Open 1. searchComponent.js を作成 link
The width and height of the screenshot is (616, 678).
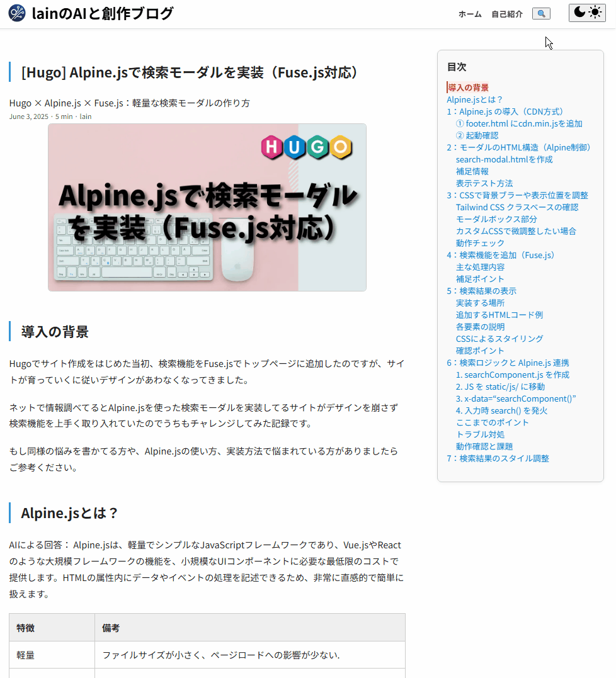(x=512, y=375)
